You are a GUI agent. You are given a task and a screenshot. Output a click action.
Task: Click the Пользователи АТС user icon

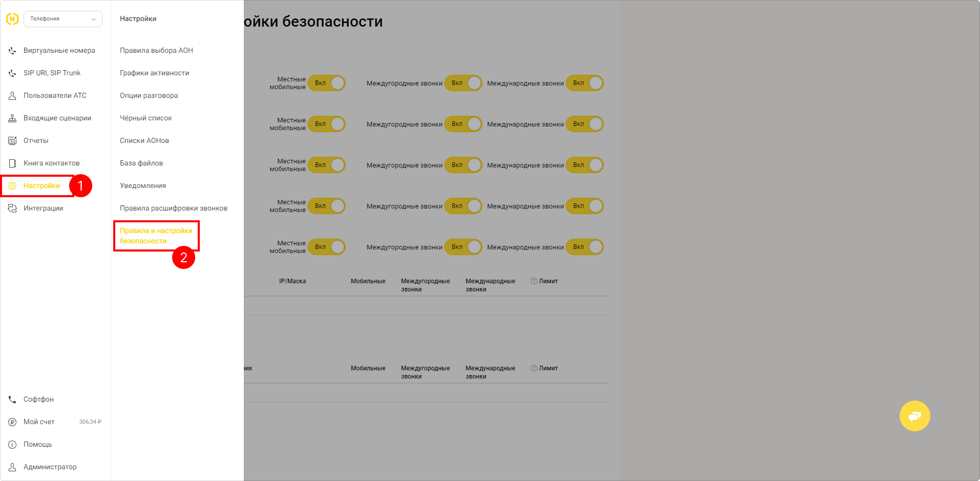(x=12, y=95)
